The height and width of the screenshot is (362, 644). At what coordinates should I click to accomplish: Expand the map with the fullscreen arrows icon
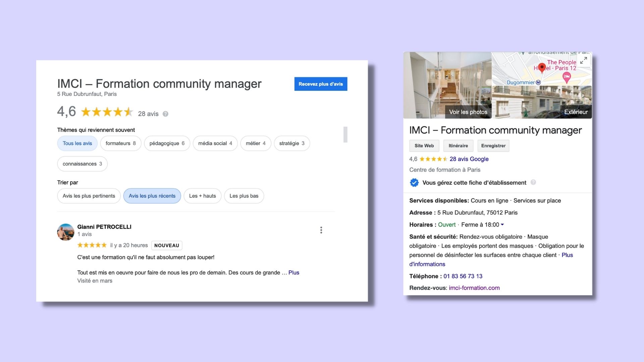tap(583, 61)
